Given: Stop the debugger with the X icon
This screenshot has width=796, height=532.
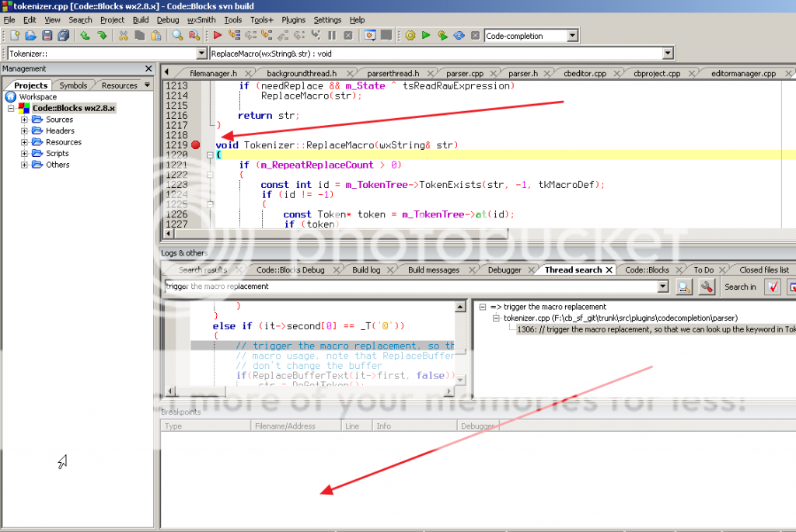Looking at the screenshot, I should click(x=348, y=36).
